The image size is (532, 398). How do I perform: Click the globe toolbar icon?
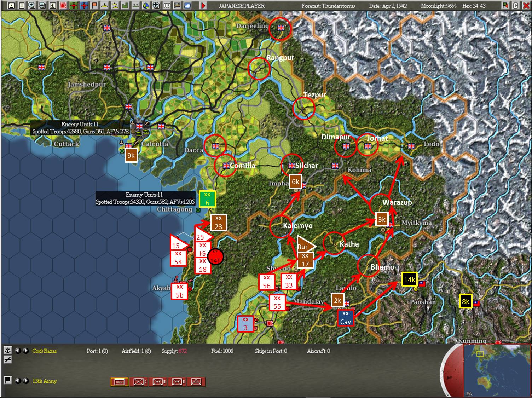coord(146,6)
